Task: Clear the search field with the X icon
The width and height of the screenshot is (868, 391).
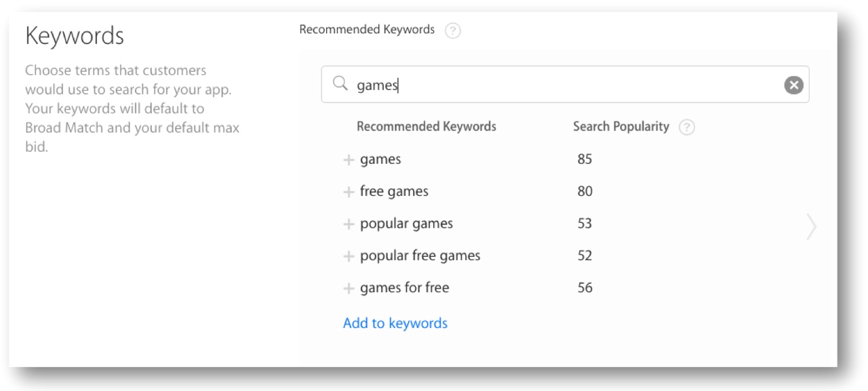Action: pos(793,85)
